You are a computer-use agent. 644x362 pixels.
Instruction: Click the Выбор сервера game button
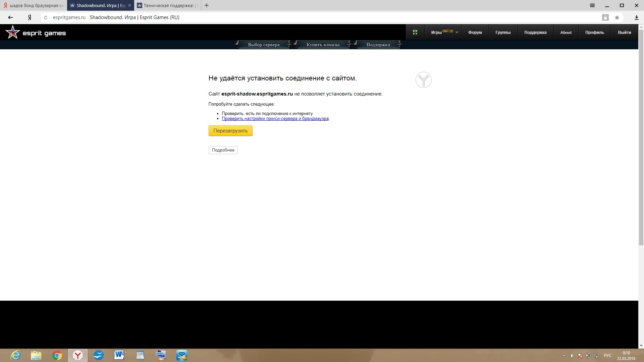(264, 45)
